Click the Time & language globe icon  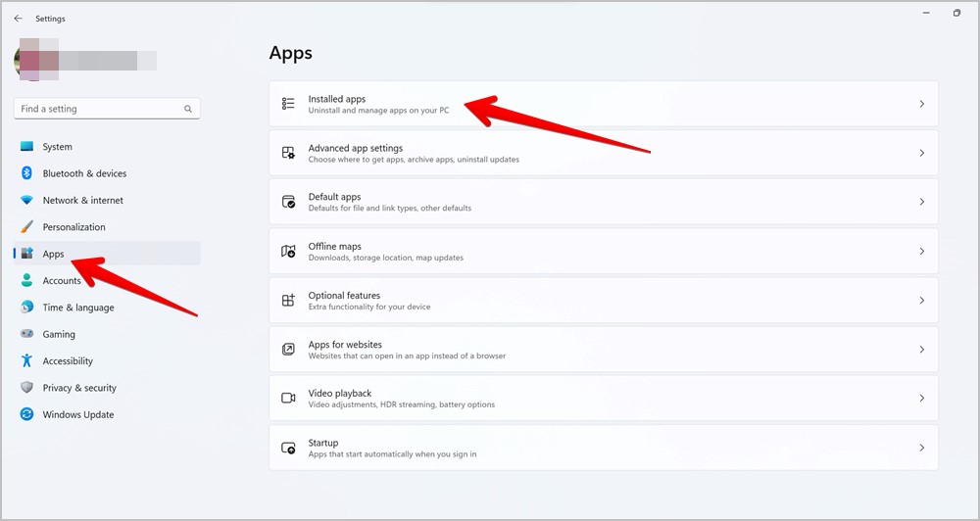tap(26, 307)
